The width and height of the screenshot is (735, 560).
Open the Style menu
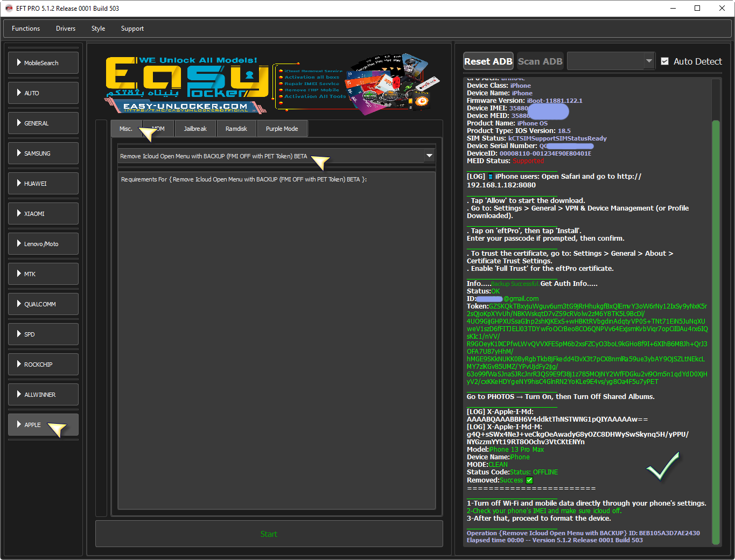coord(98,29)
